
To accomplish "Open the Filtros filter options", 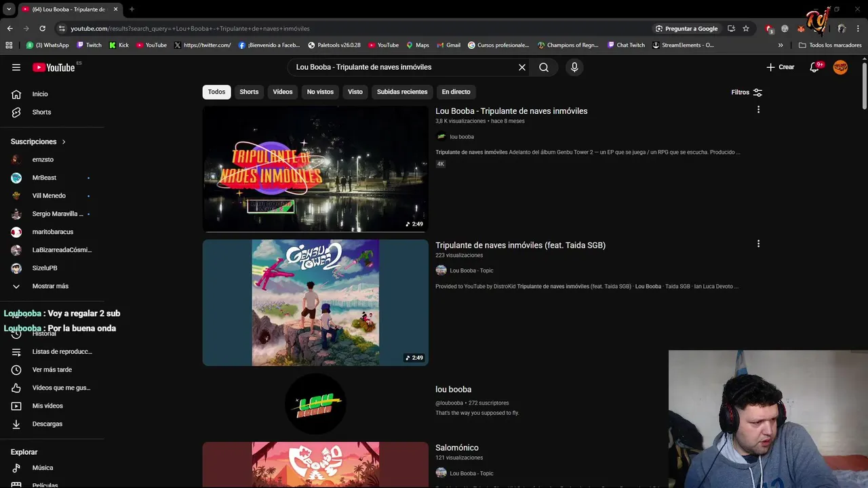I will click(747, 92).
